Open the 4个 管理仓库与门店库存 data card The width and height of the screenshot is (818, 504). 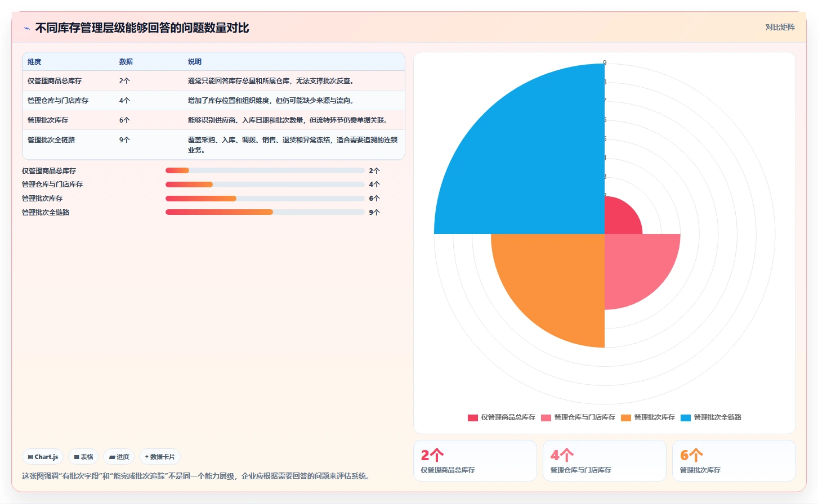pyautogui.click(x=605, y=461)
